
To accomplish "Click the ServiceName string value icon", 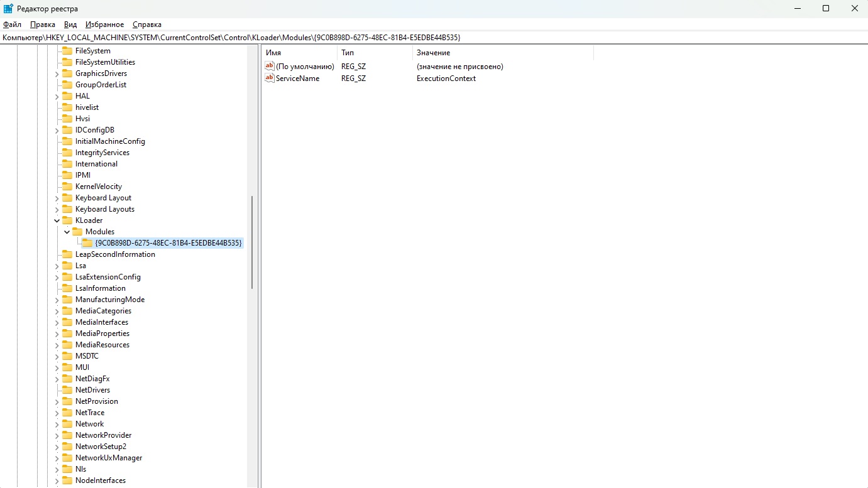I will [270, 79].
